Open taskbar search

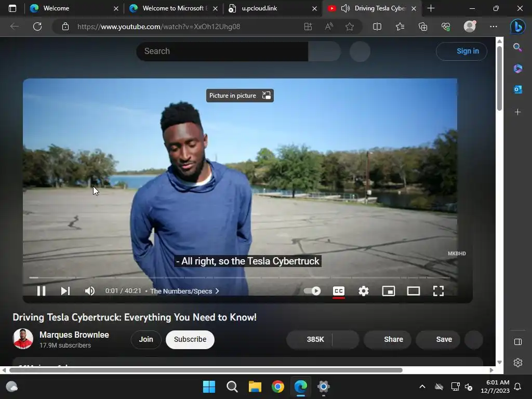232,387
